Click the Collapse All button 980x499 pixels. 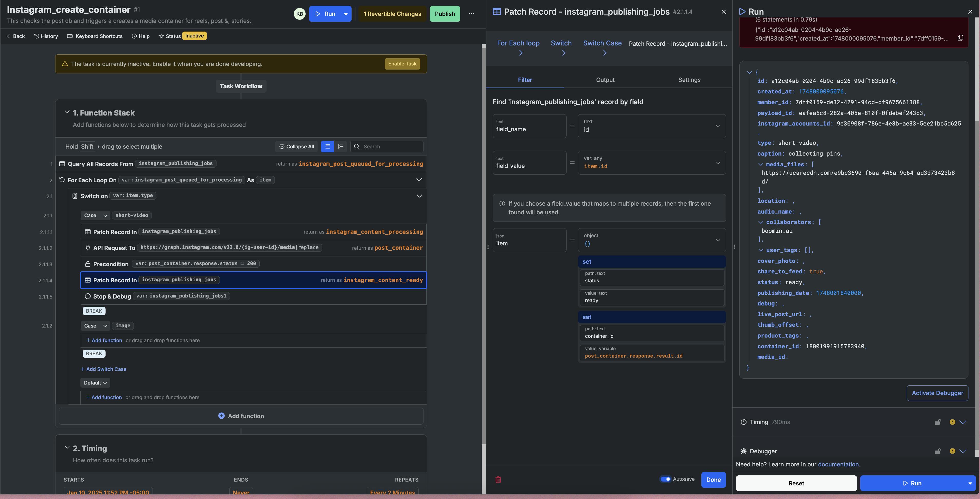pyautogui.click(x=296, y=146)
